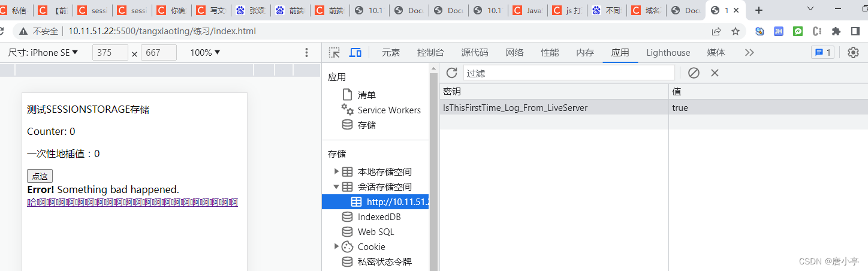Viewport: 868px width, 271px height.
Task: Open the 100% zoom dropdown
Action: coord(205,53)
